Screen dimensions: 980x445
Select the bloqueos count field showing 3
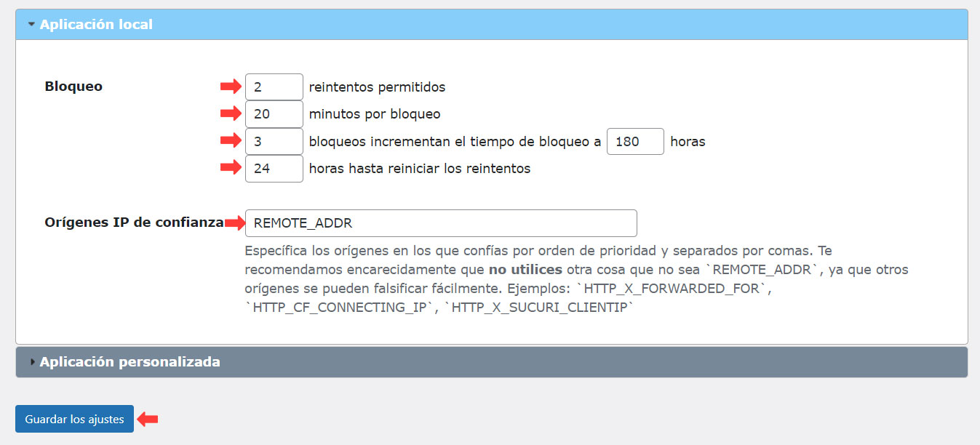click(x=274, y=142)
